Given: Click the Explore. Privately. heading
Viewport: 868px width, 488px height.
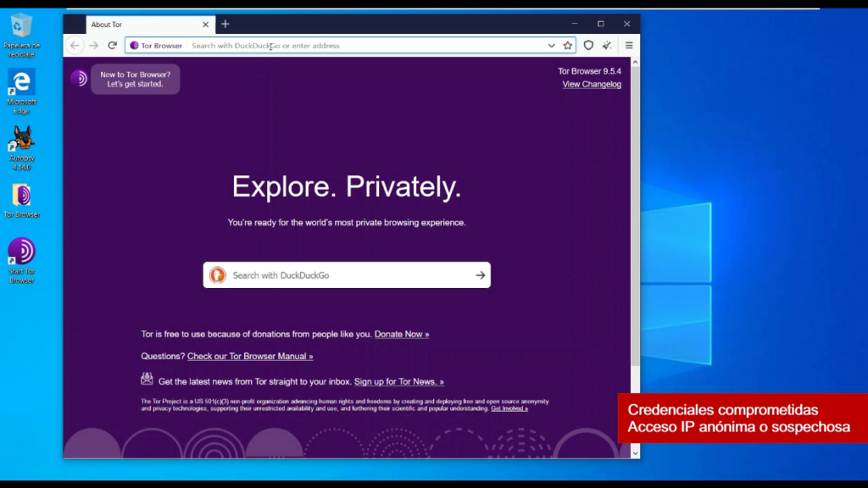Looking at the screenshot, I should point(347,186).
